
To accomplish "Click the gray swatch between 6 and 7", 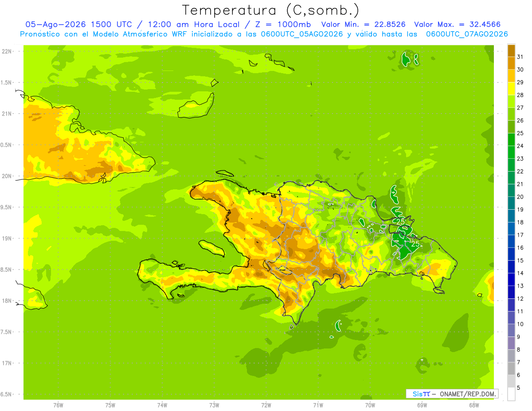I will [x=511, y=368].
